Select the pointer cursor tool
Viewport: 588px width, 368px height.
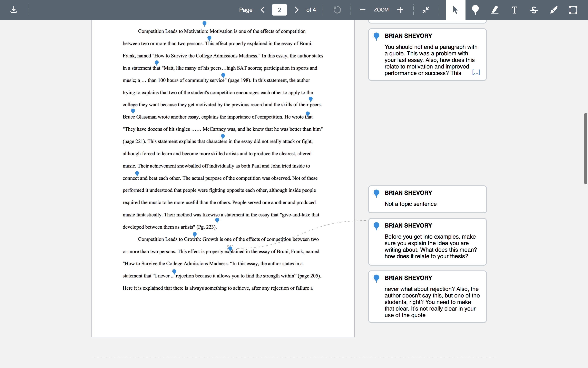click(x=455, y=10)
